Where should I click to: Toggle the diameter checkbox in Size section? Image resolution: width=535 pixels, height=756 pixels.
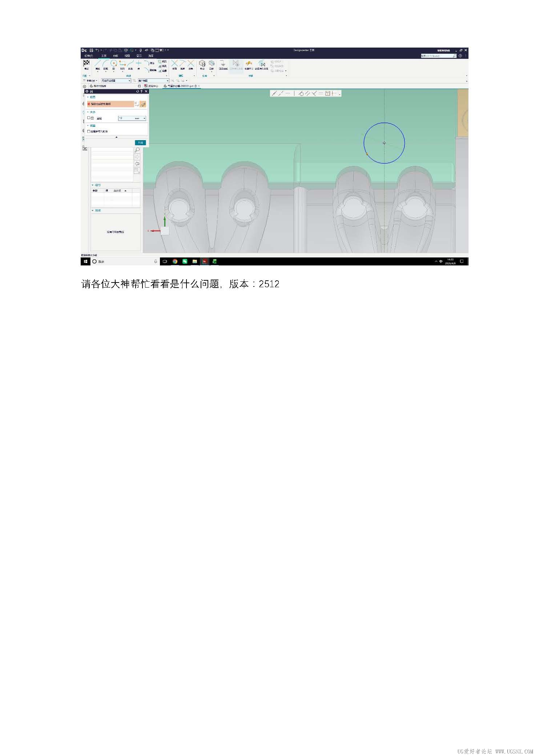point(89,118)
